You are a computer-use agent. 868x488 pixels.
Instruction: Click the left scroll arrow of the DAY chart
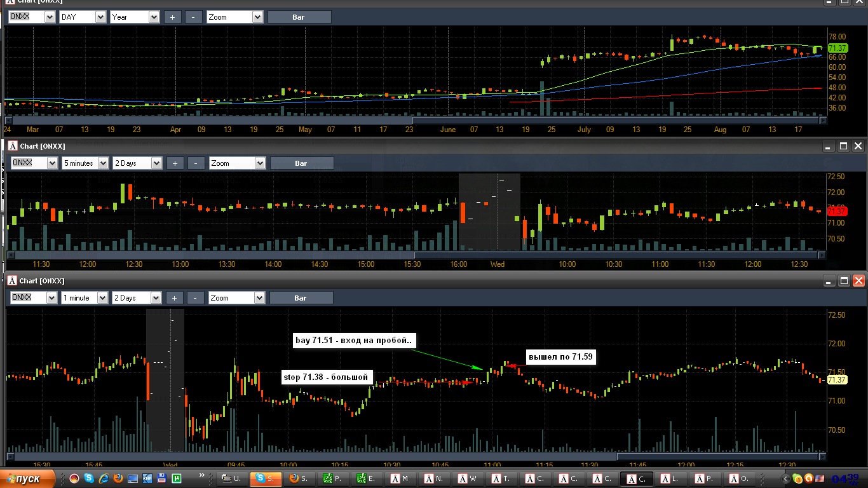(x=8, y=119)
